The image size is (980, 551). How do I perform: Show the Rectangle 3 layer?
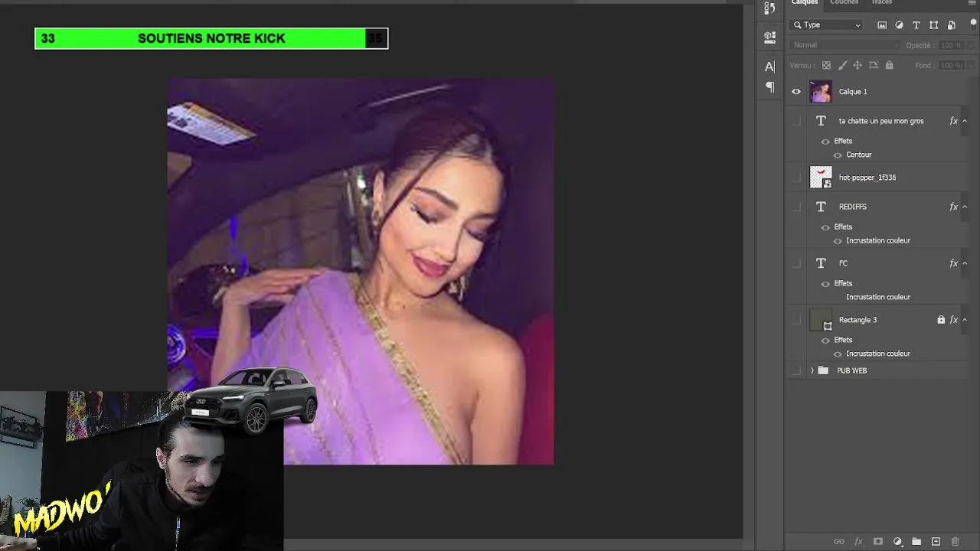tap(796, 320)
